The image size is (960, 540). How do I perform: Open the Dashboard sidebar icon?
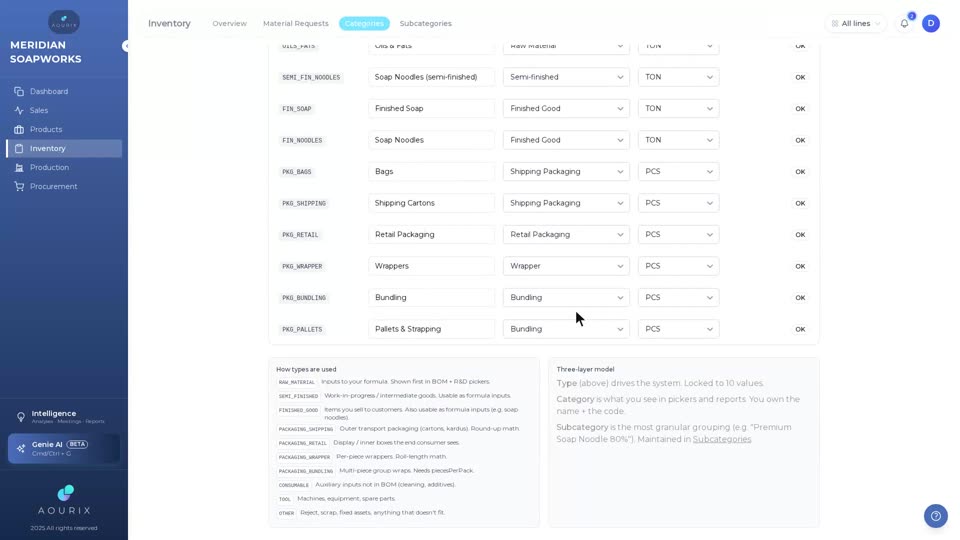point(19,91)
